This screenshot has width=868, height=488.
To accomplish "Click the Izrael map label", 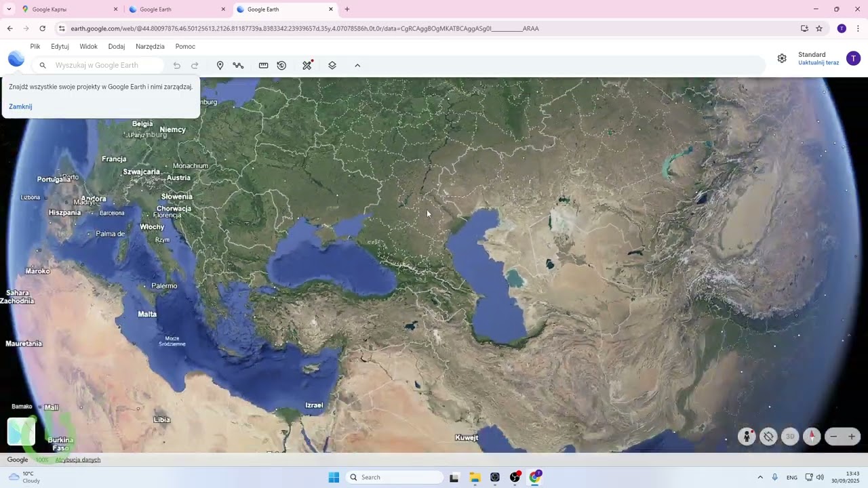I will pyautogui.click(x=314, y=405).
